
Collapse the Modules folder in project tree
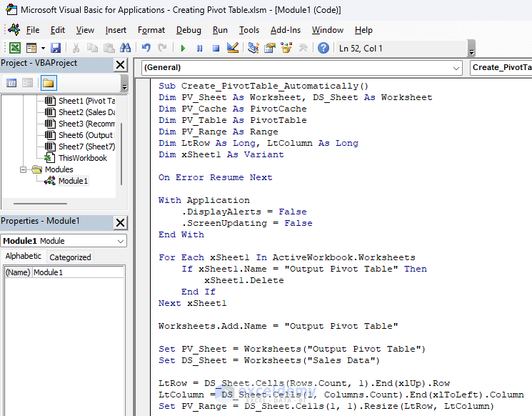coord(24,170)
